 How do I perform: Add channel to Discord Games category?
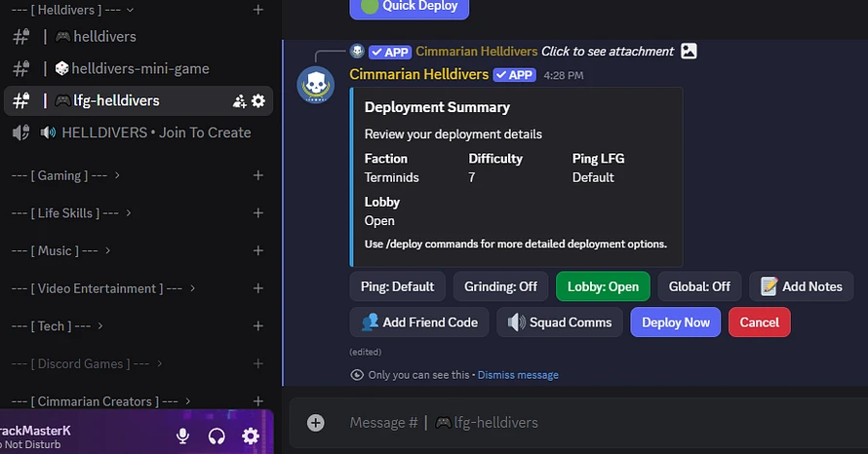tap(258, 363)
